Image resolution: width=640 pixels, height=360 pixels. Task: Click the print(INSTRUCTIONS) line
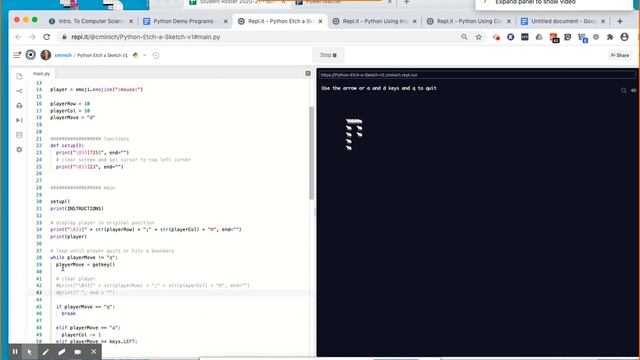(x=77, y=209)
